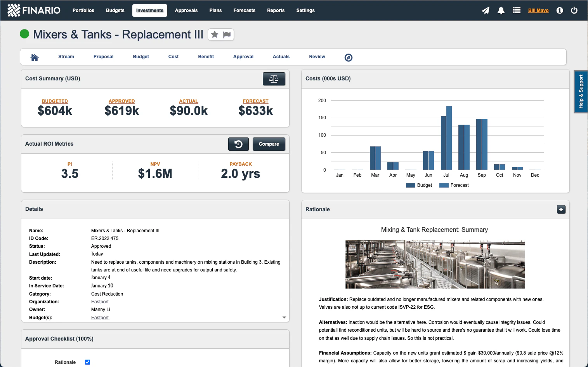Screen dimensions: 588x367
Task: Click Bill Mayo's profile link
Action: (538, 10)
